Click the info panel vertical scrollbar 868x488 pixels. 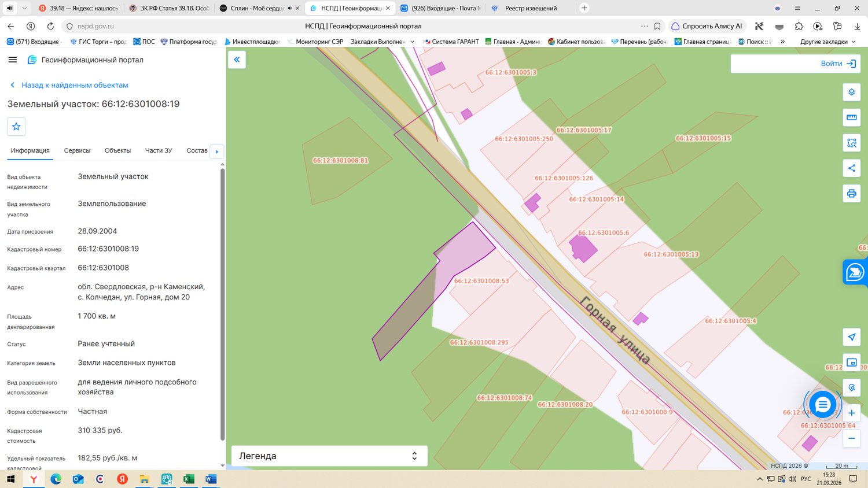coord(222,304)
